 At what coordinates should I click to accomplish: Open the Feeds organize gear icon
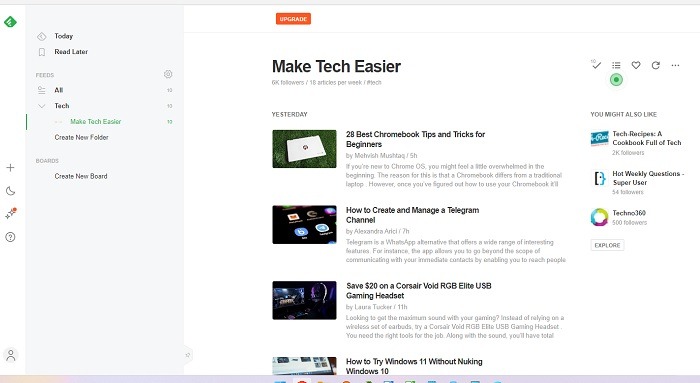(168, 74)
